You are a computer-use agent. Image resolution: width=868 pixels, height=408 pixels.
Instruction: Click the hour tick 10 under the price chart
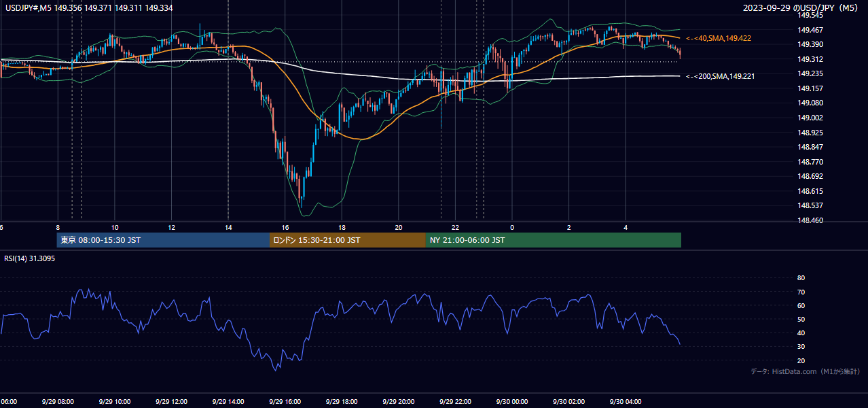115,228
